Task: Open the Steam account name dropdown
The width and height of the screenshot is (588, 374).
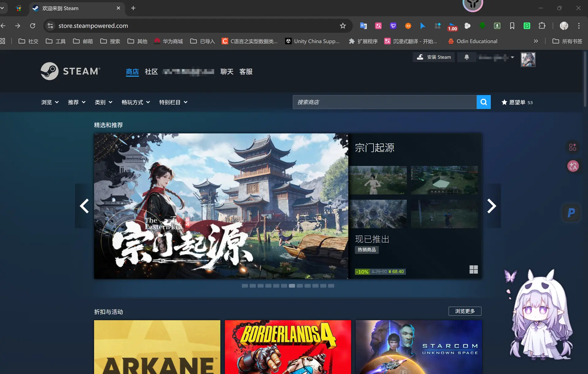Action: (496, 57)
